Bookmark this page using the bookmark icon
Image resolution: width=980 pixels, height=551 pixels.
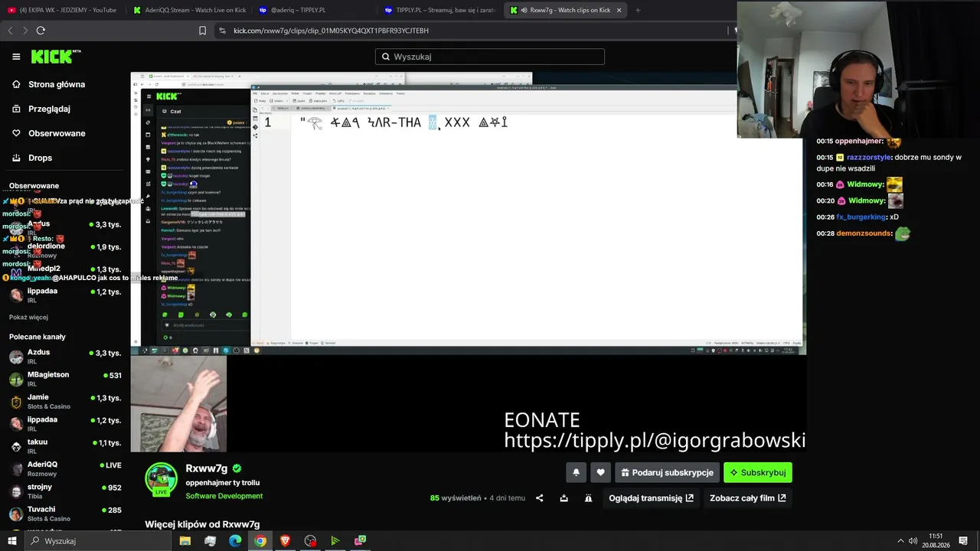pyautogui.click(x=202, y=31)
